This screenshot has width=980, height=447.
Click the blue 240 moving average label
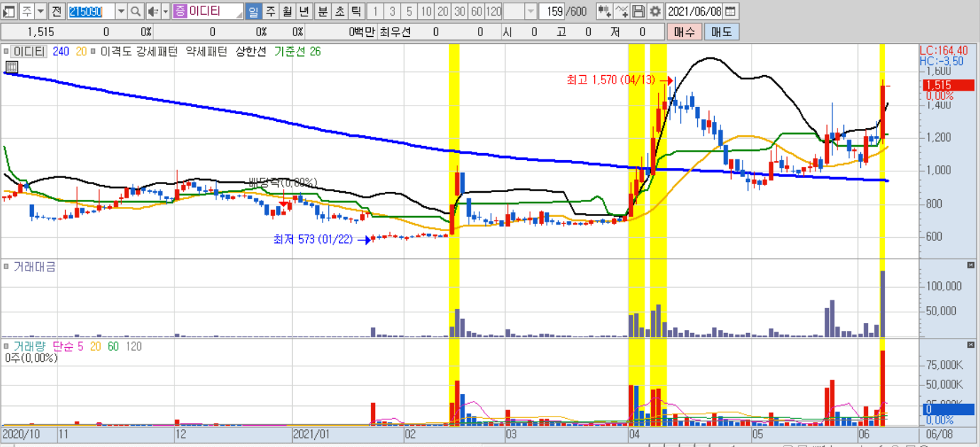pos(60,51)
